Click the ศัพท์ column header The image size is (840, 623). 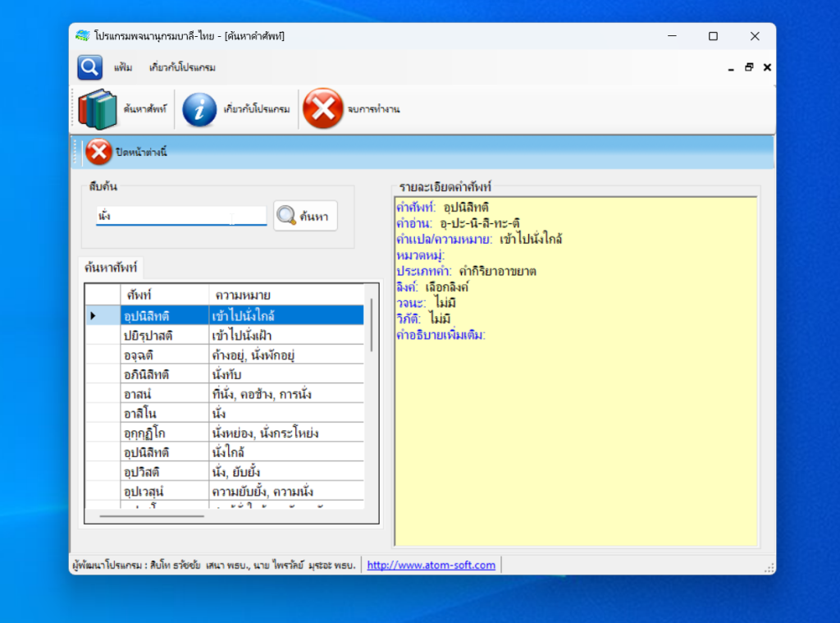tap(164, 295)
